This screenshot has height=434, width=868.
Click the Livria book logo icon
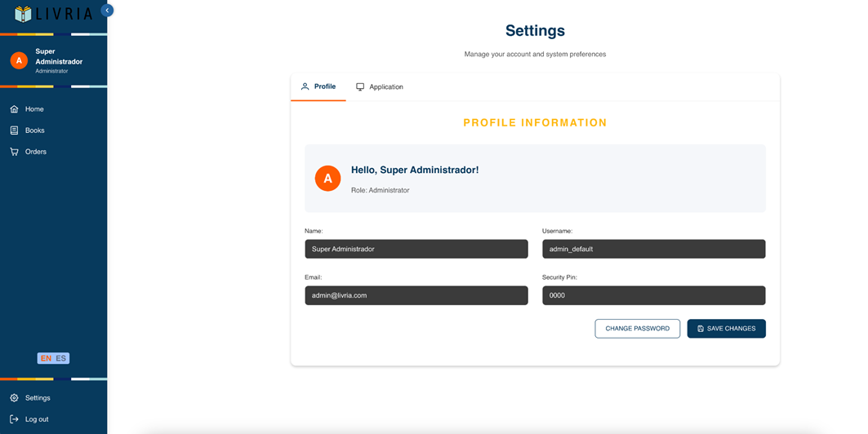(x=23, y=14)
